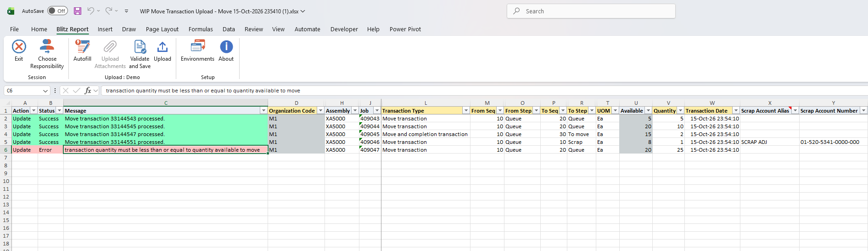Open filter dropdown for Transaction Type
Image resolution: width=868 pixels, height=251 pixels.
click(x=466, y=111)
